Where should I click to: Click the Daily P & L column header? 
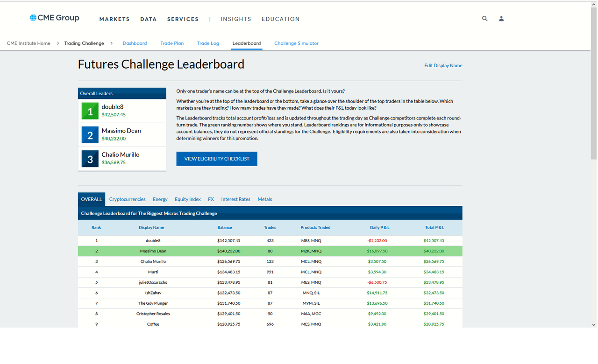[380, 228]
